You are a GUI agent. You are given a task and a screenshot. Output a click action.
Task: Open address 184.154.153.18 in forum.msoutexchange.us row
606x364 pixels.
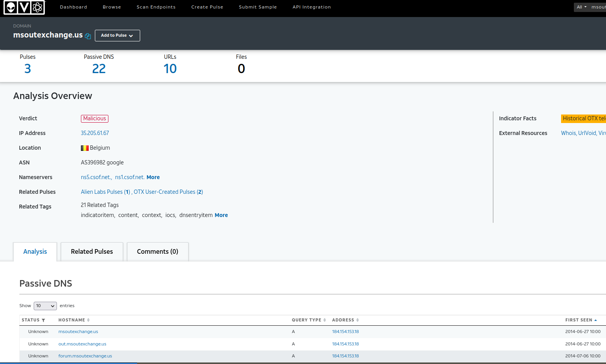(x=345, y=356)
